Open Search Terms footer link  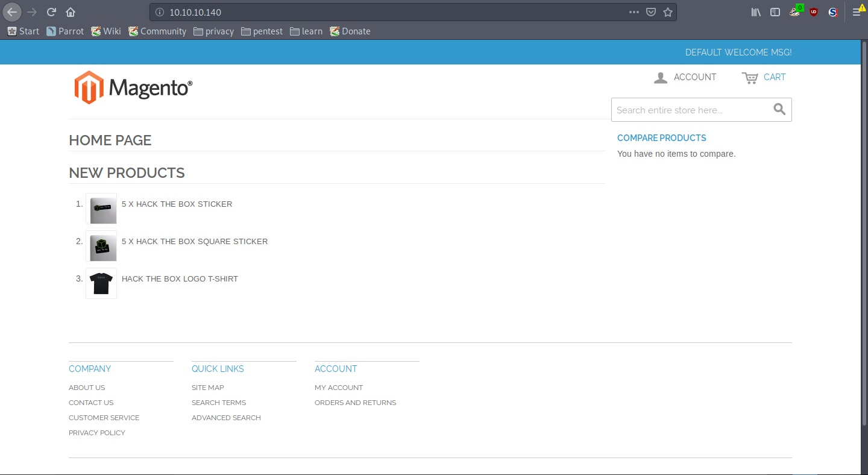(219, 403)
